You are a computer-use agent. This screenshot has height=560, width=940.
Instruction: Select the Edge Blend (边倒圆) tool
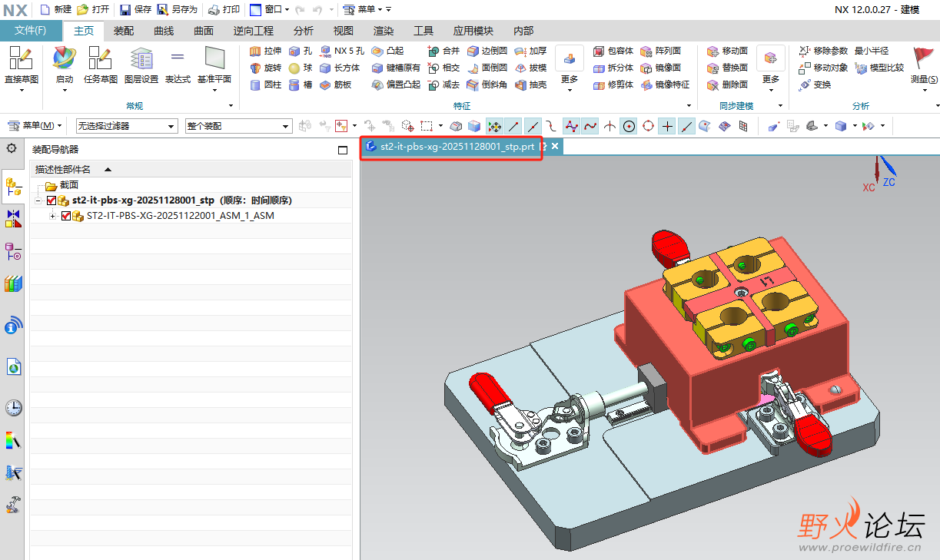click(x=473, y=51)
